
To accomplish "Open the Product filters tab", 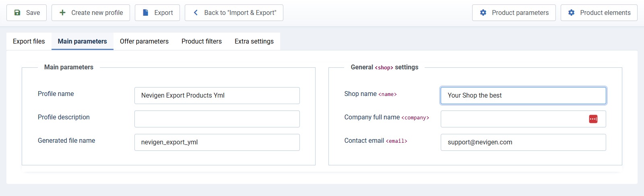I will pos(202,41).
